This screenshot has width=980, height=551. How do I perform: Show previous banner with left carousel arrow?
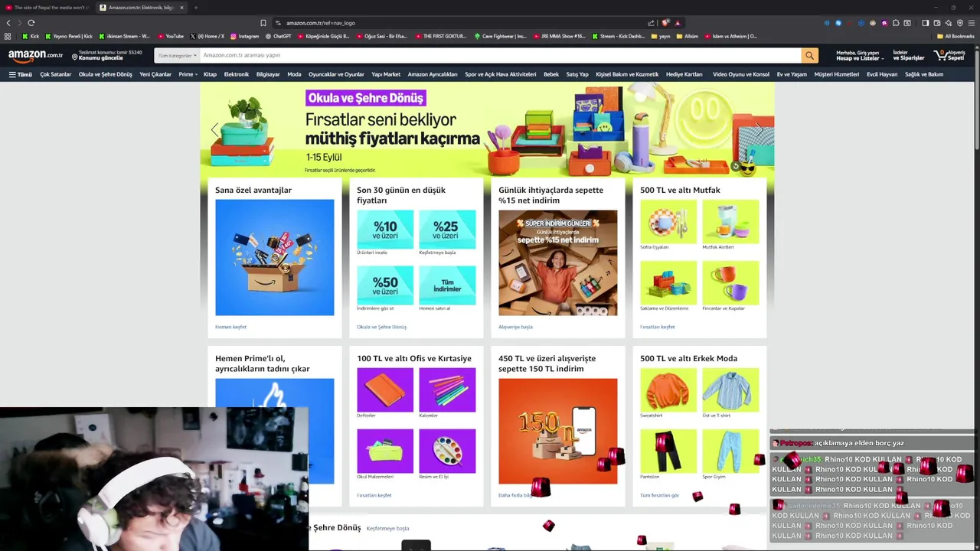click(x=214, y=129)
